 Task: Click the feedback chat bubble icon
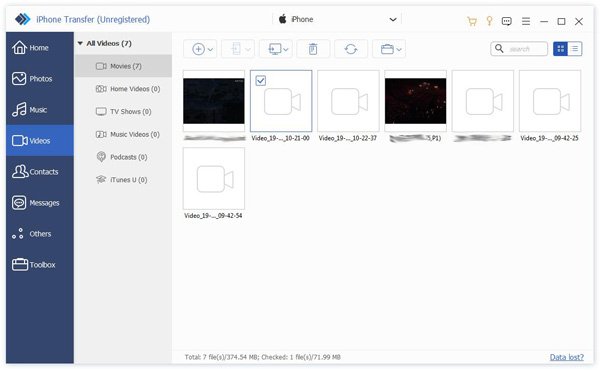tap(507, 21)
